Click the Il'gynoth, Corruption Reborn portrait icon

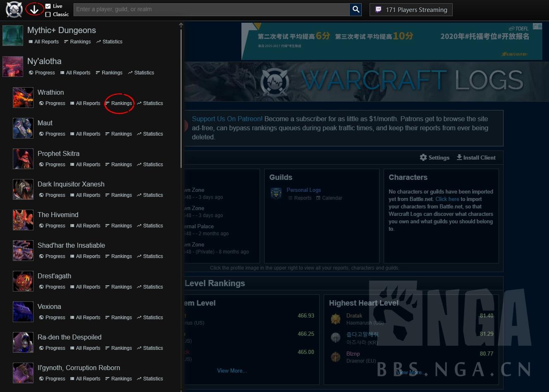(x=23, y=373)
